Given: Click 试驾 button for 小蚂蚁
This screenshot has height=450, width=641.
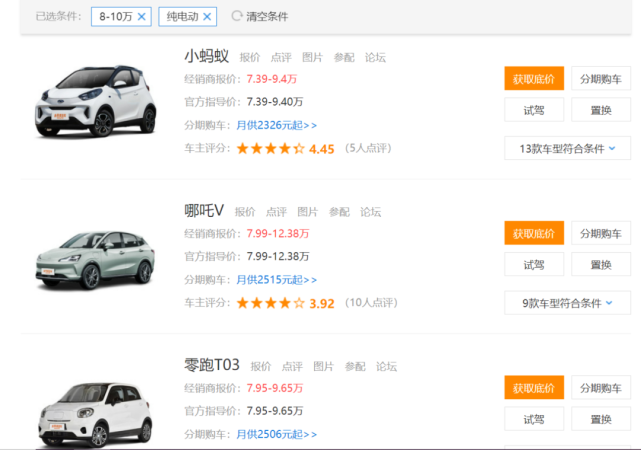Looking at the screenshot, I should 534,110.
